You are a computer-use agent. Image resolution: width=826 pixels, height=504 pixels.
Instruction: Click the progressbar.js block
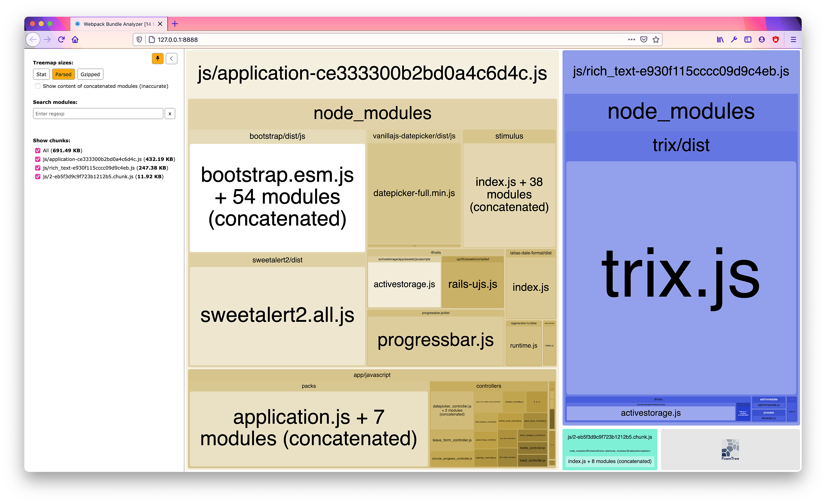pyautogui.click(x=436, y=340)
